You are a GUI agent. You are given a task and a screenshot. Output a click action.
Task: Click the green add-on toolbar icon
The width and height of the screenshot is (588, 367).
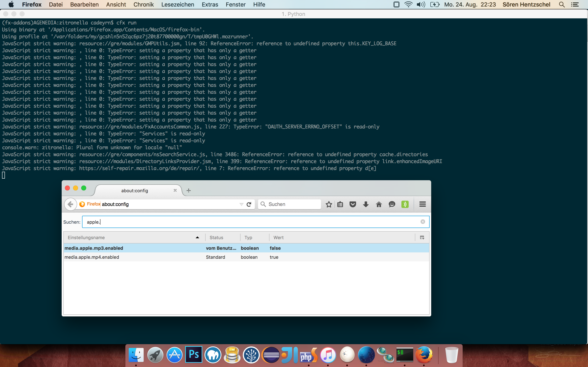pos(405,204)
